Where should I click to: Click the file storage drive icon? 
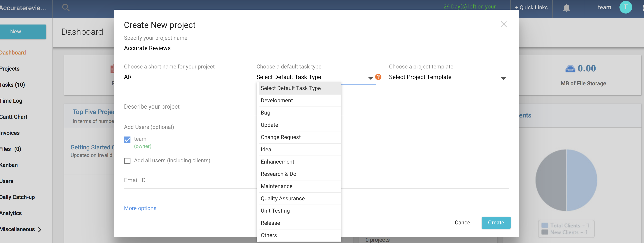point(570,69)
